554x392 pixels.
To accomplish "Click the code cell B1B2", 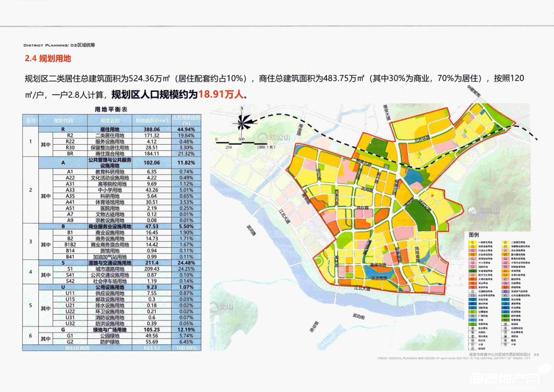I will click(x=70, y=245).
